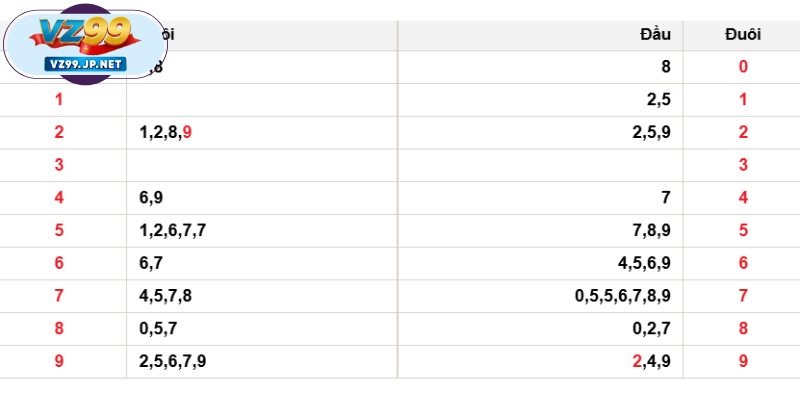800x400 pixels.
Task: Click red 9 in the Đuôi column
Action: coord(742,361)
